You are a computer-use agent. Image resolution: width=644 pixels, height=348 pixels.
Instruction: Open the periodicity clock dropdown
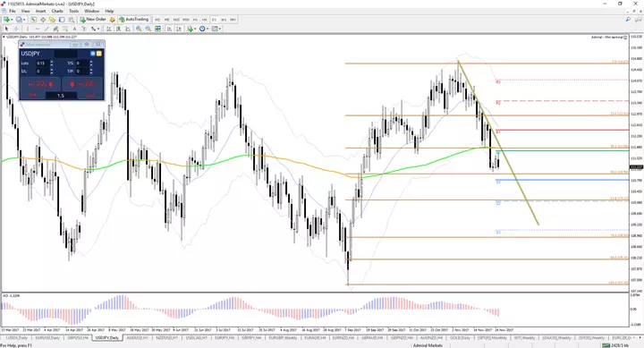(x=204, y=29)
